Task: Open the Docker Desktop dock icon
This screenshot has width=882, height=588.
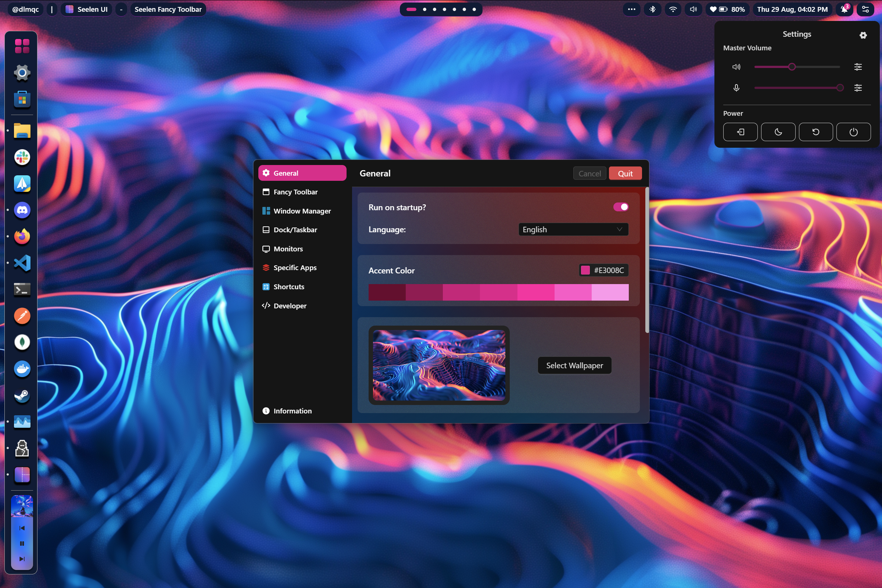Action: pyautogui.click(x=22, y=369)
